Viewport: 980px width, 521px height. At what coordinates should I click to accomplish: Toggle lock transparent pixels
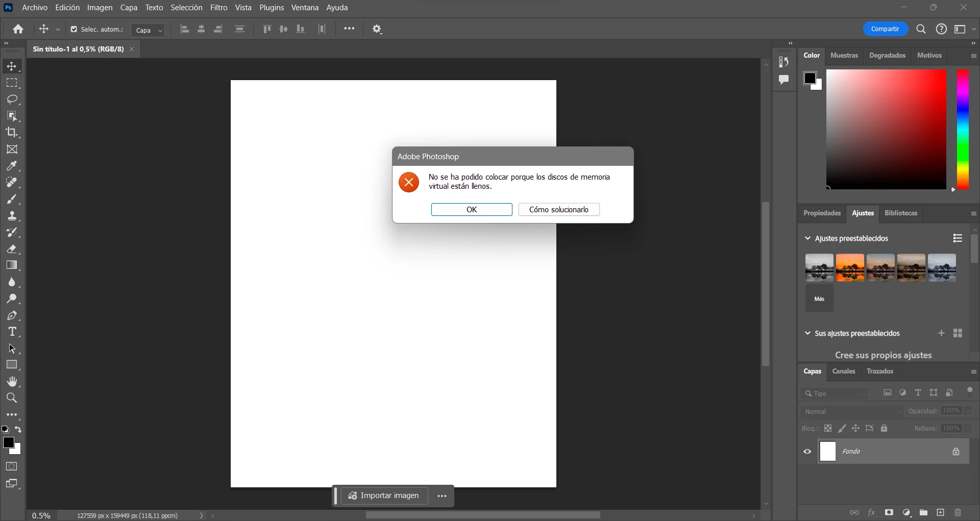828,429
